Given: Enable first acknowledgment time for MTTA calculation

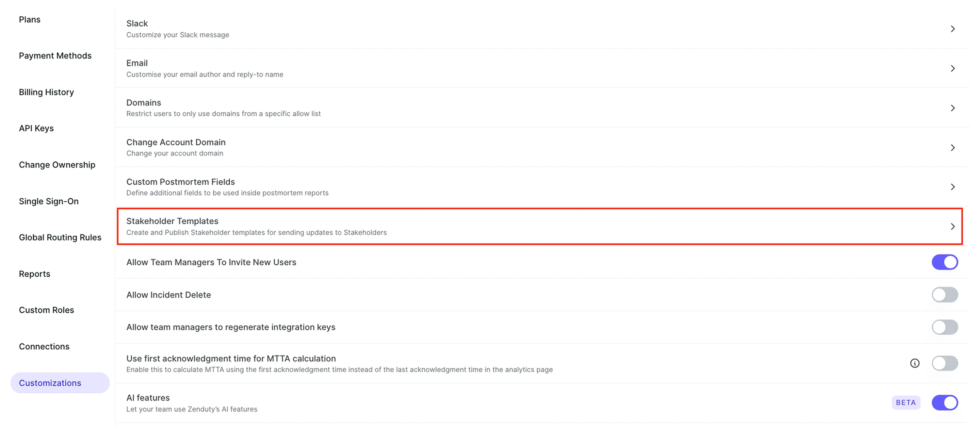Looking at the screenshot, I should [x=945, y=363].
